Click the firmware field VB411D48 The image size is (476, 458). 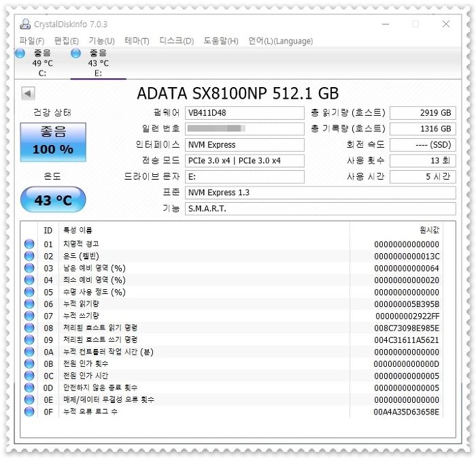point(245,113)
